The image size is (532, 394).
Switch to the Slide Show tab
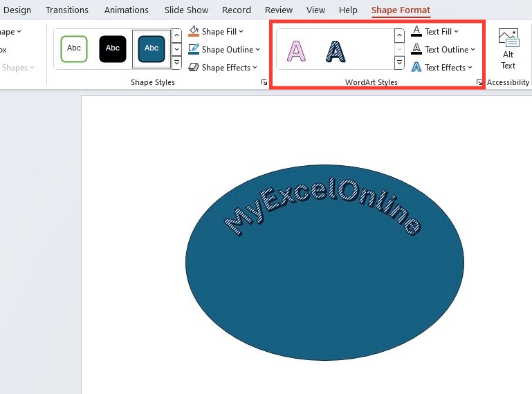coord(186,10)
